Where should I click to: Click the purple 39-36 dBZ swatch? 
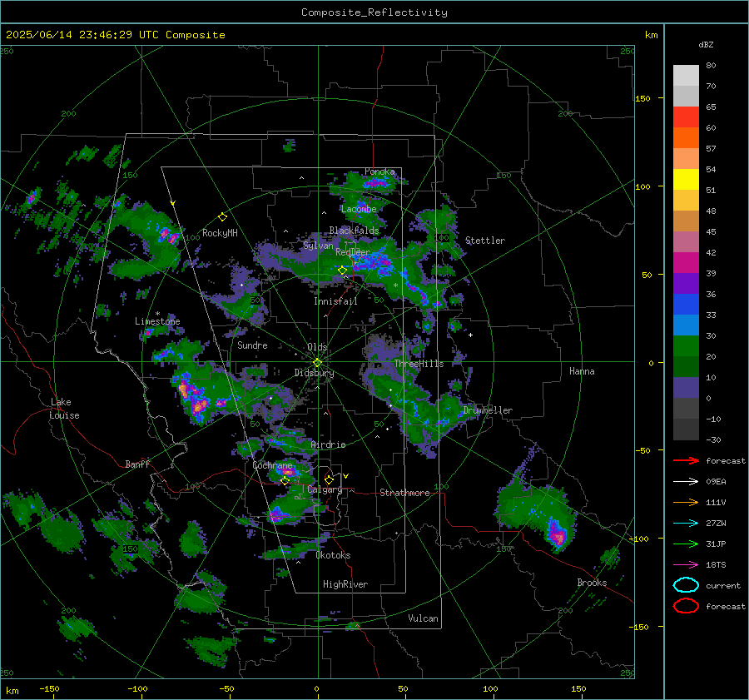point(686,283)
